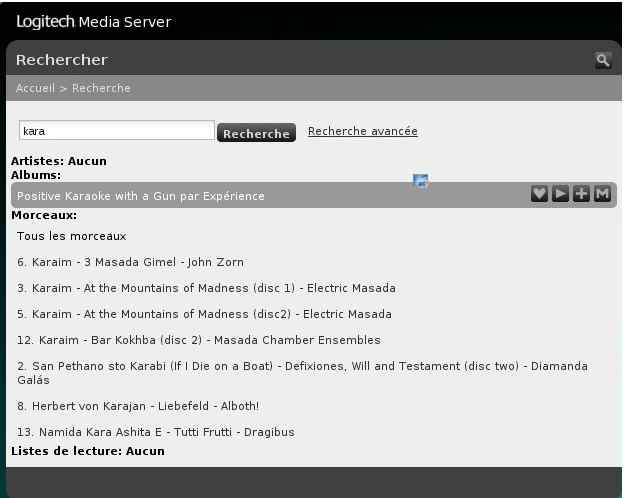Screen dimensions: 624x498
Task: Open Karaim - At the Mountains of Madness (disc 1)
Action: point(206,288)
